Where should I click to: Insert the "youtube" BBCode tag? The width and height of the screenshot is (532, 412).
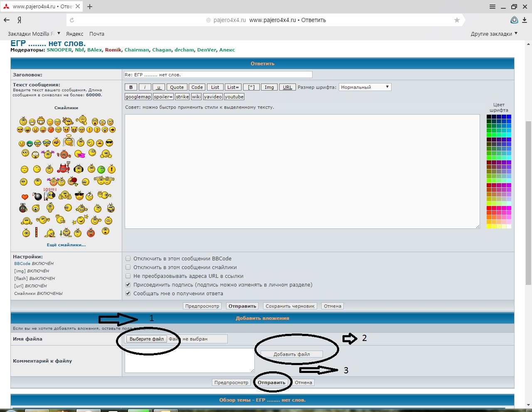[x=234, y=97]
